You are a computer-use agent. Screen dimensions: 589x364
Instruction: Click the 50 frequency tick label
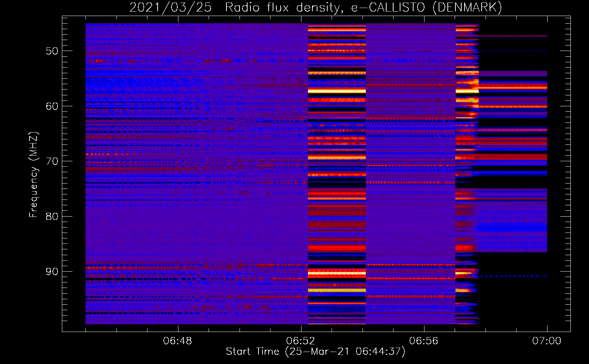tap(52, 51)
